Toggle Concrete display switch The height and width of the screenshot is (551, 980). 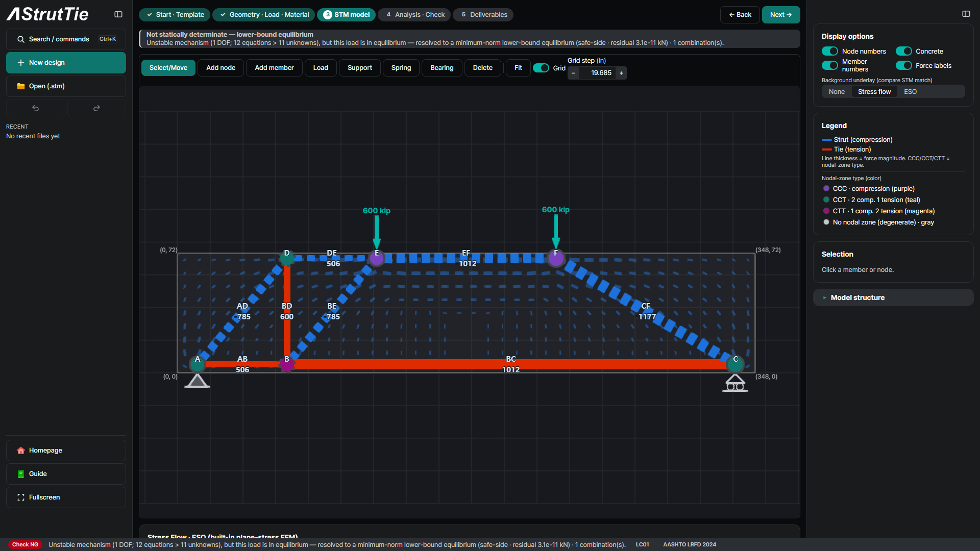[x=904, y=51]
